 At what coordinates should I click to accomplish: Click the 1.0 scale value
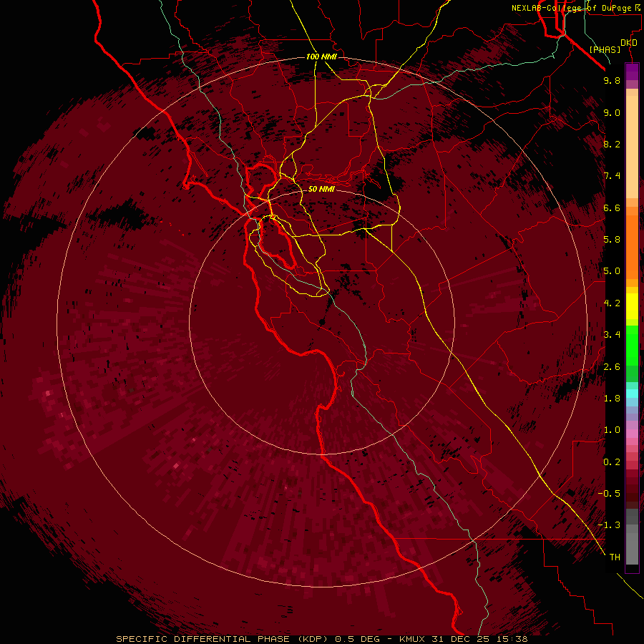tap(612, 430)
